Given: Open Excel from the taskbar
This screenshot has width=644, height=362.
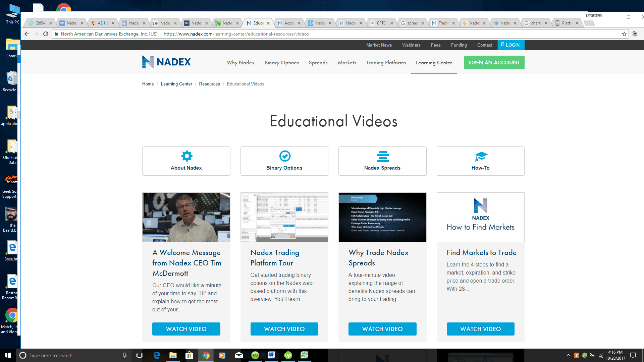Looking at the screenshot, I should [x=304, y=355].
